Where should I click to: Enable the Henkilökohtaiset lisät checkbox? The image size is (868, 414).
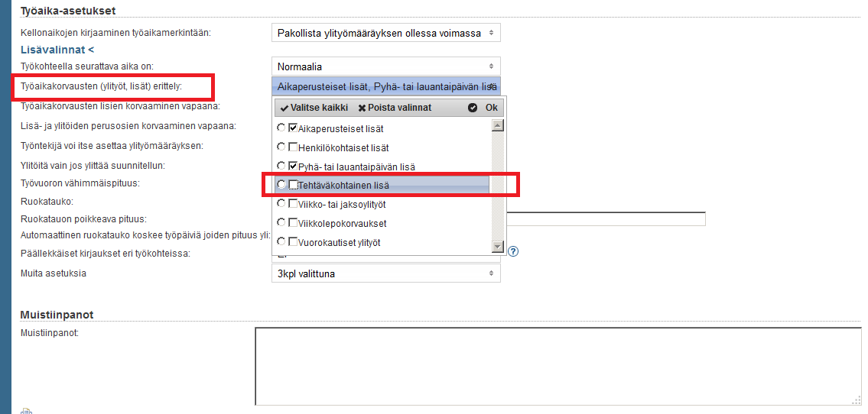pos(293,147)
